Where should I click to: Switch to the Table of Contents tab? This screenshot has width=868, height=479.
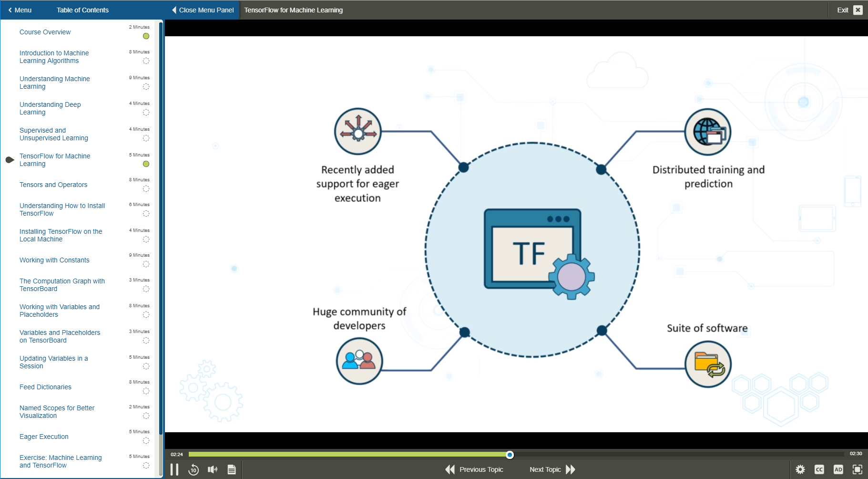[82, 10]
